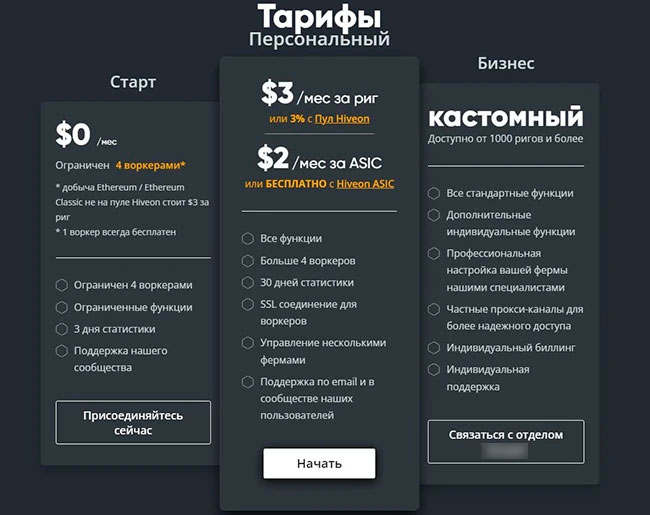Click the "Связаться с отделом" button
Image resolution: width=650 pixels, height=515 pixels.
click(505, 441)
